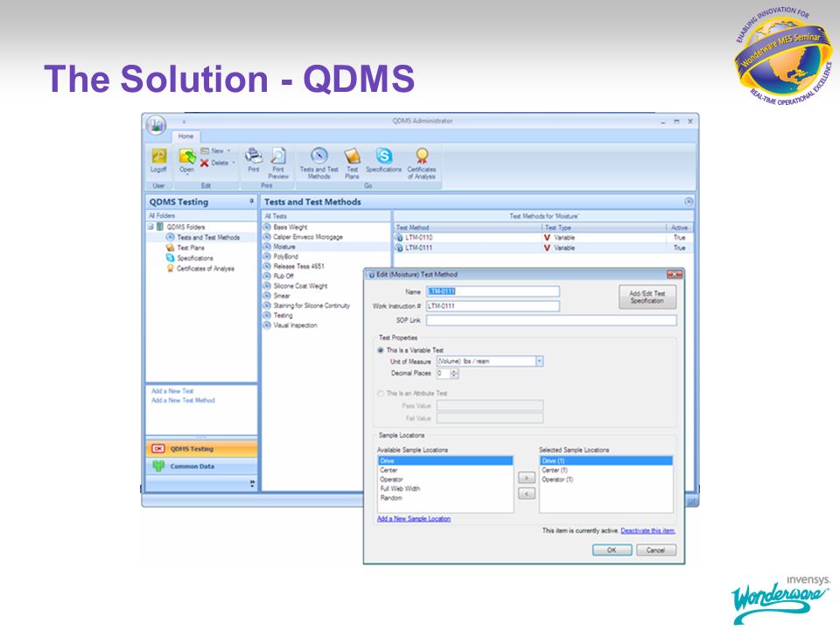Image resolution: width=840 pixels, height=630 pixels.
Task: Select Random sample location
Action: [x=445, y=498]
